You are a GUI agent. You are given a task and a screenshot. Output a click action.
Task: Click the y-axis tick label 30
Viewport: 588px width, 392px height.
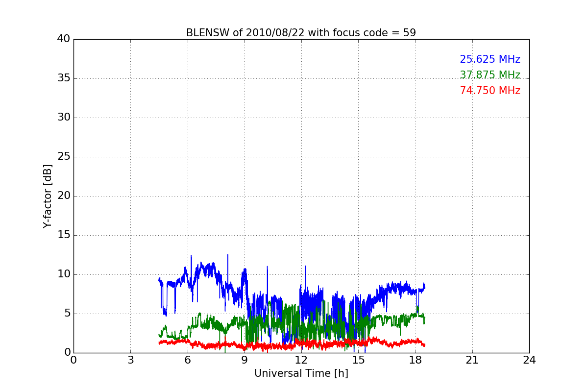click(64, 118)
